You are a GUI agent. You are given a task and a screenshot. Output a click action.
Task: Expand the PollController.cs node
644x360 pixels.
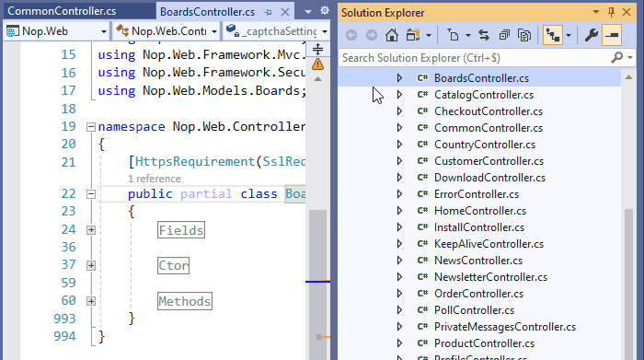(399, 310)
